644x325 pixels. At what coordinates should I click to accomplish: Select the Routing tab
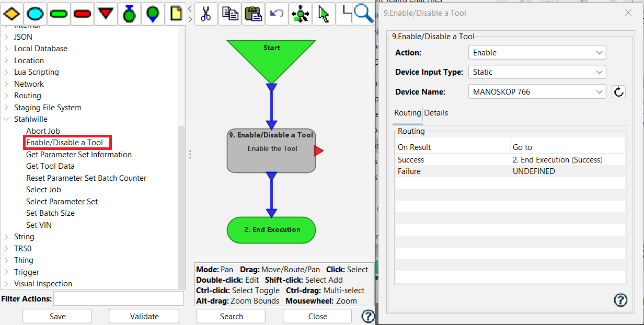coord(407,113)
